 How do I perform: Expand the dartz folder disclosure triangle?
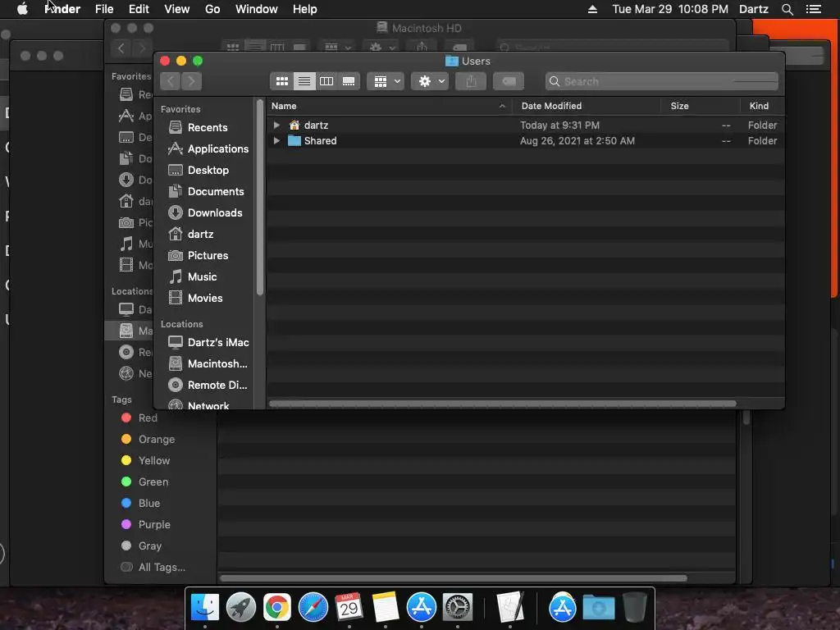pyautogui.click(x=276, y=126)
